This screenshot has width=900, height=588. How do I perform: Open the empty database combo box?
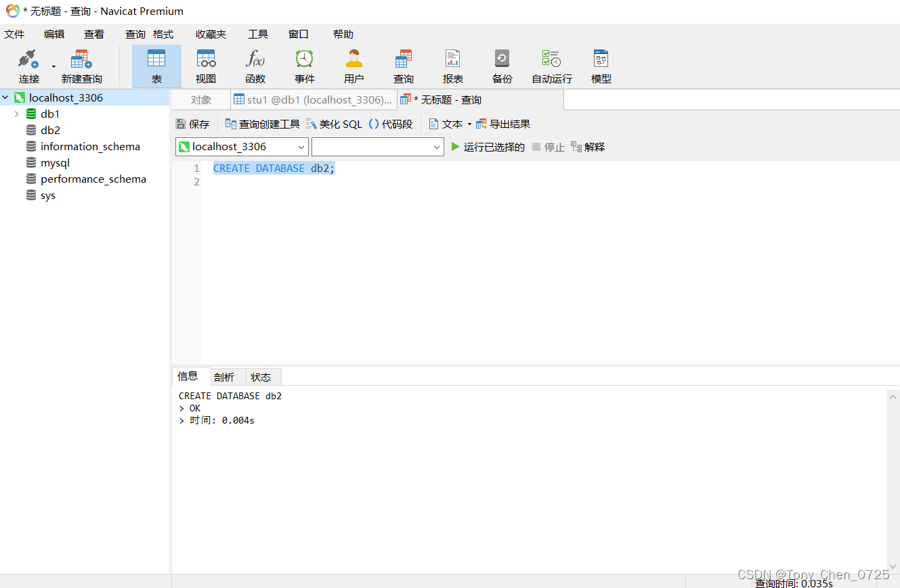click(377, 147)
